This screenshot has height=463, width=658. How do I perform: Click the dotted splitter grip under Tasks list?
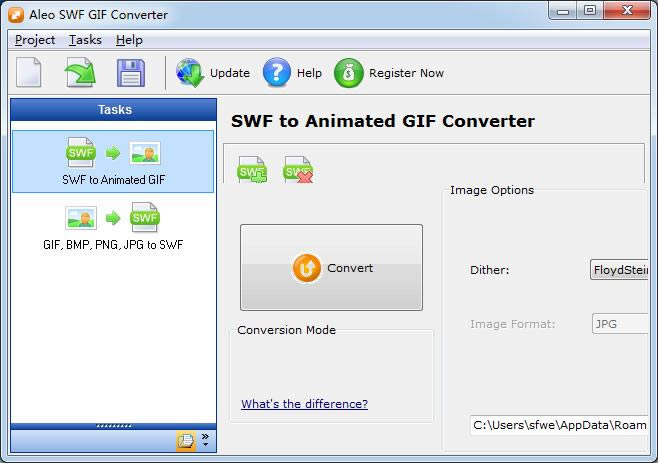[114, 426]
